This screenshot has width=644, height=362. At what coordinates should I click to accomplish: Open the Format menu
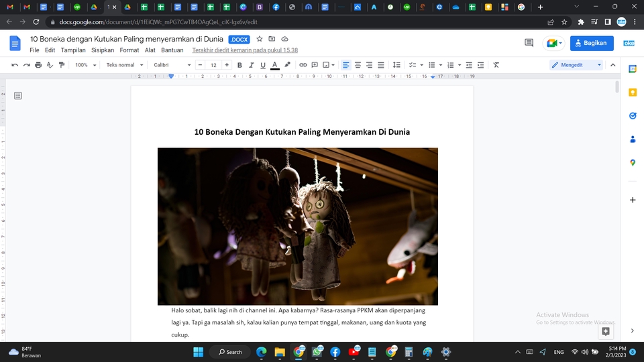pos(129,50)
